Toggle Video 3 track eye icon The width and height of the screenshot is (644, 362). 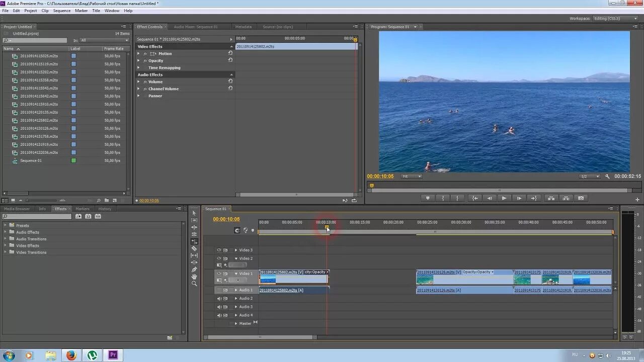coord(219,250)
